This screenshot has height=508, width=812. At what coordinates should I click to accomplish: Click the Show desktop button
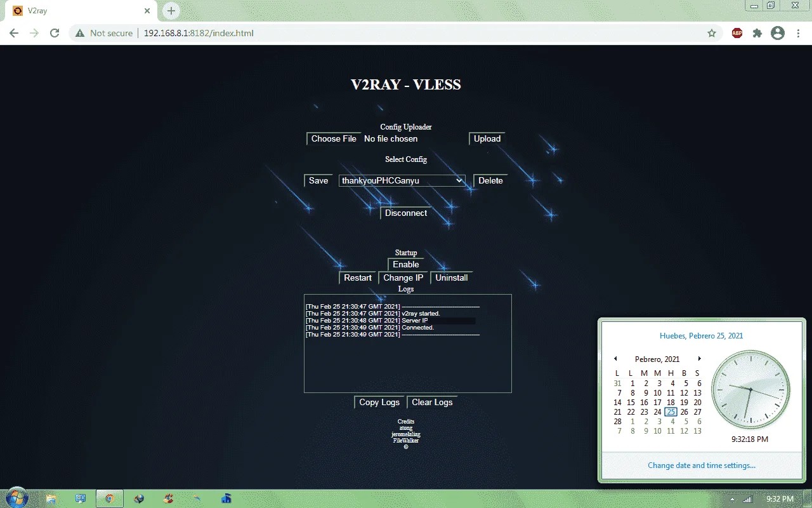coord(806,498)
